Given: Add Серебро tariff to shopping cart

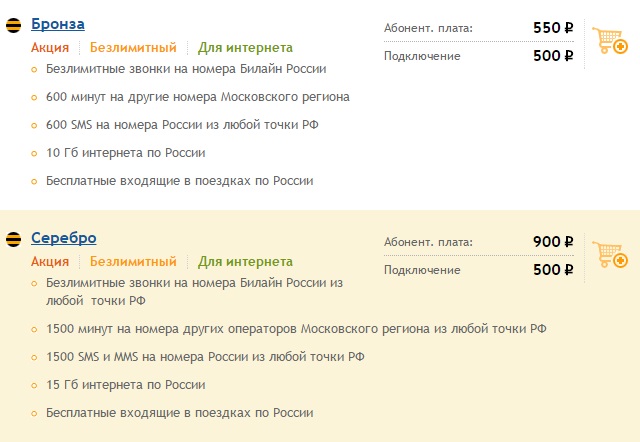Looking at the screenshot, I should (x=610, y=254).
